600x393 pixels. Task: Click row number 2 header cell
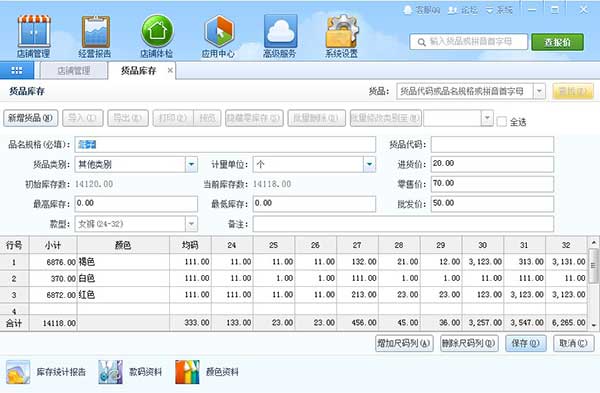[14, 278]
